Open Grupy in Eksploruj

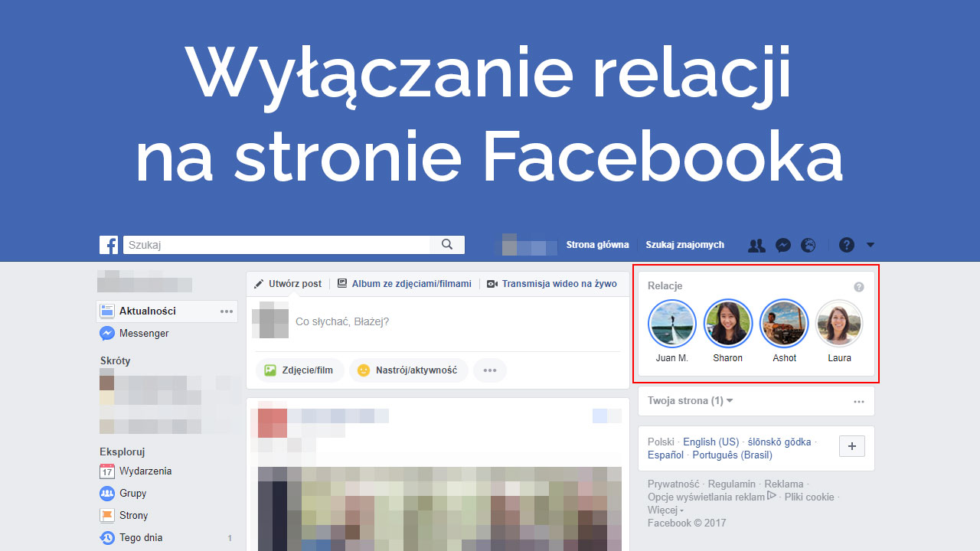pyautogui.click(x=132, y=494)
